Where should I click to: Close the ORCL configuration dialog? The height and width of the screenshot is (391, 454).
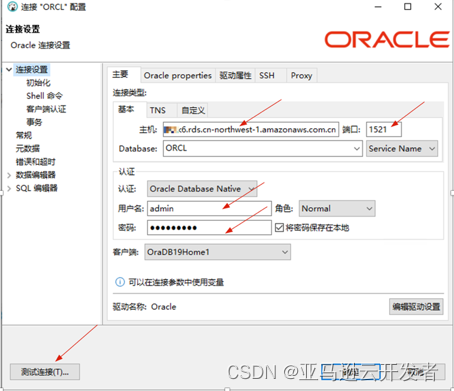438,7
